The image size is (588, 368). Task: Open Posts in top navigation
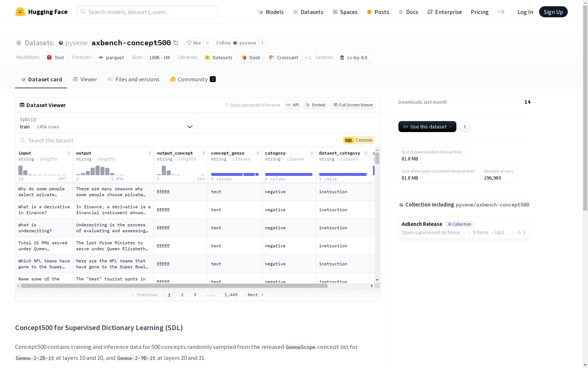pyautogui.click(x=378, y=12)
